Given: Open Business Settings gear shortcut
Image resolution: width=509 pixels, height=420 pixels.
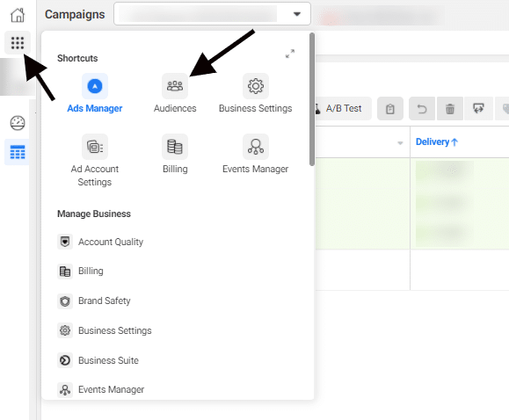Looking at the screenshot, I should [x=256, y=86].
